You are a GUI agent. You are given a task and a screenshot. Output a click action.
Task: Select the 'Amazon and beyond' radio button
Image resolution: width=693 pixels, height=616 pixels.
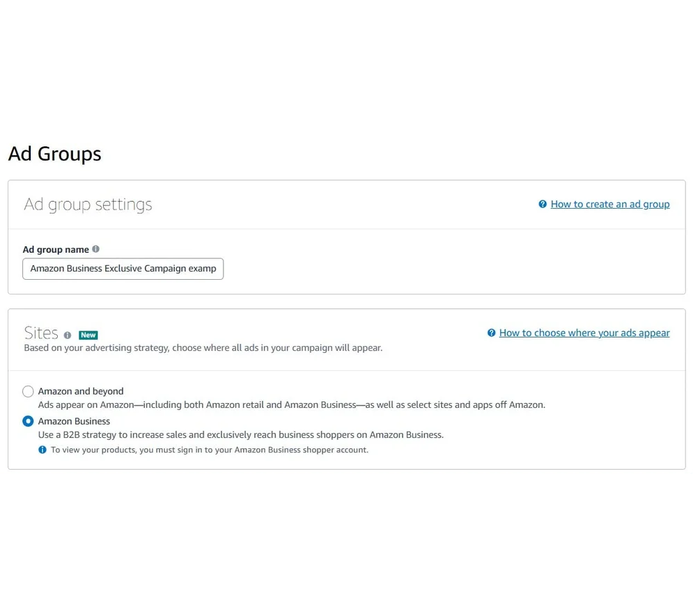[x=28, y=392]
